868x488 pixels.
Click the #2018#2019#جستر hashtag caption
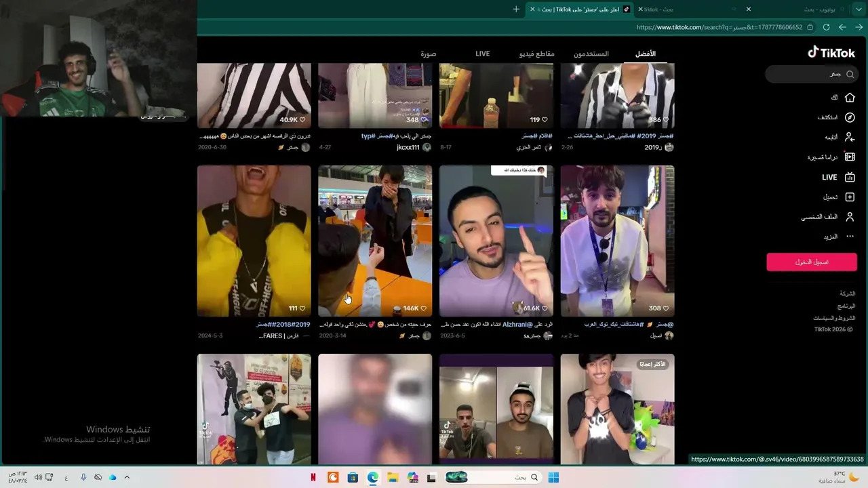[283, 325]
